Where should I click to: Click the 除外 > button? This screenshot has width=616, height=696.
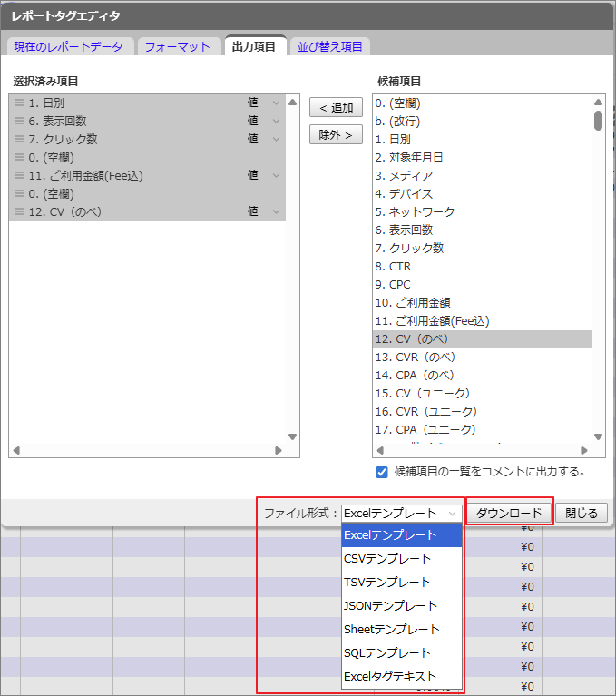pyautogui.click(x=336, y=134)
